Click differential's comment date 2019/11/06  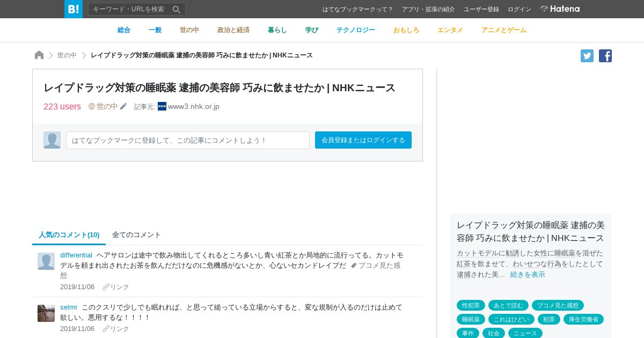pos(77,287)
